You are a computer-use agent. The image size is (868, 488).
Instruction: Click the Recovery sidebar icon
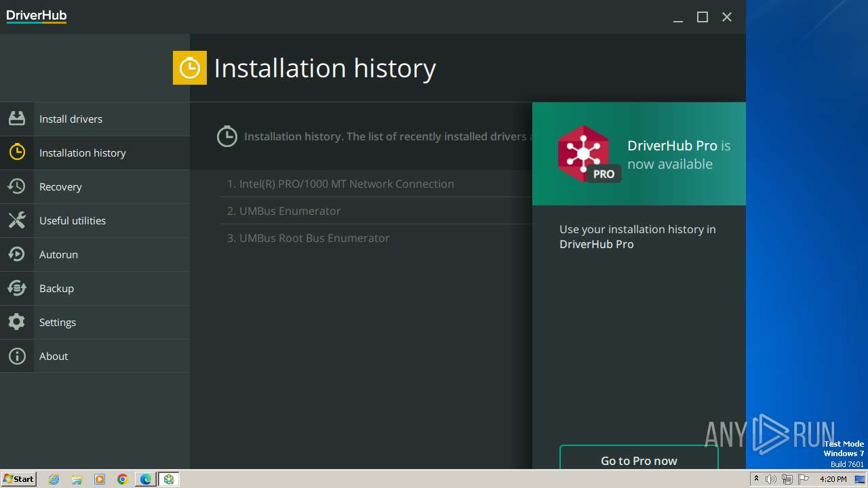tap(17, 186)
